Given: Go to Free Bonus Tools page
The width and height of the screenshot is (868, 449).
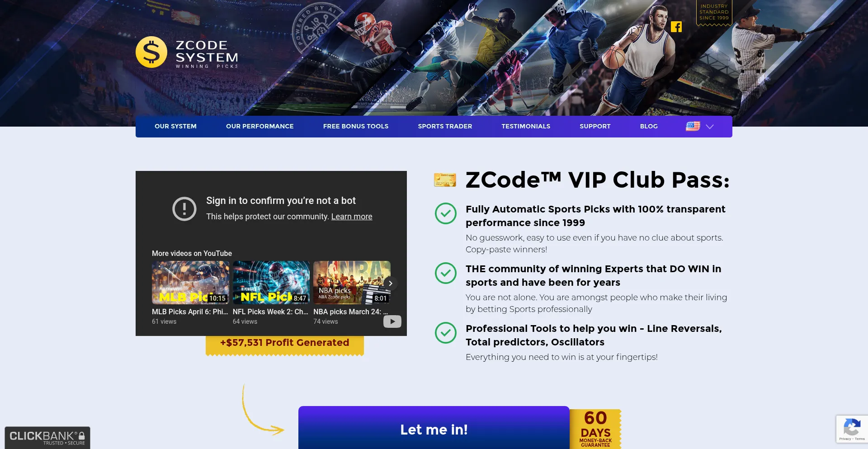Looking at the screenshot, I should click(356, 126).
